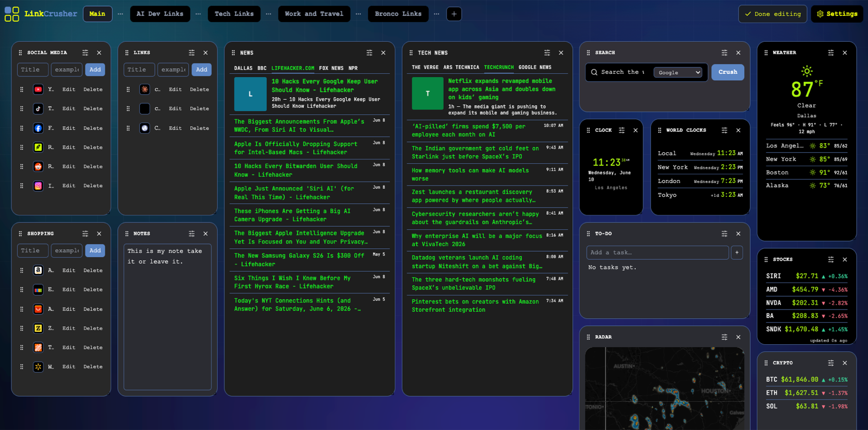Switch to the Bronco Links tab
Screen dimensions: 868x430
coord(398,14)
